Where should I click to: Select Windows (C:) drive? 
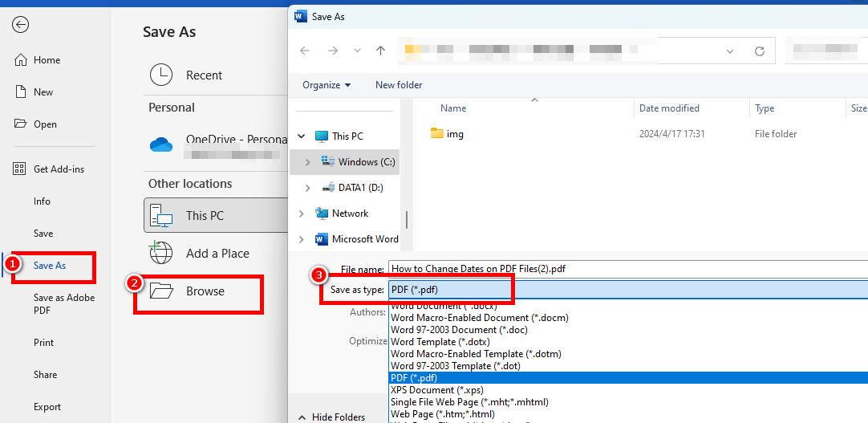click(x=358, y=161)
